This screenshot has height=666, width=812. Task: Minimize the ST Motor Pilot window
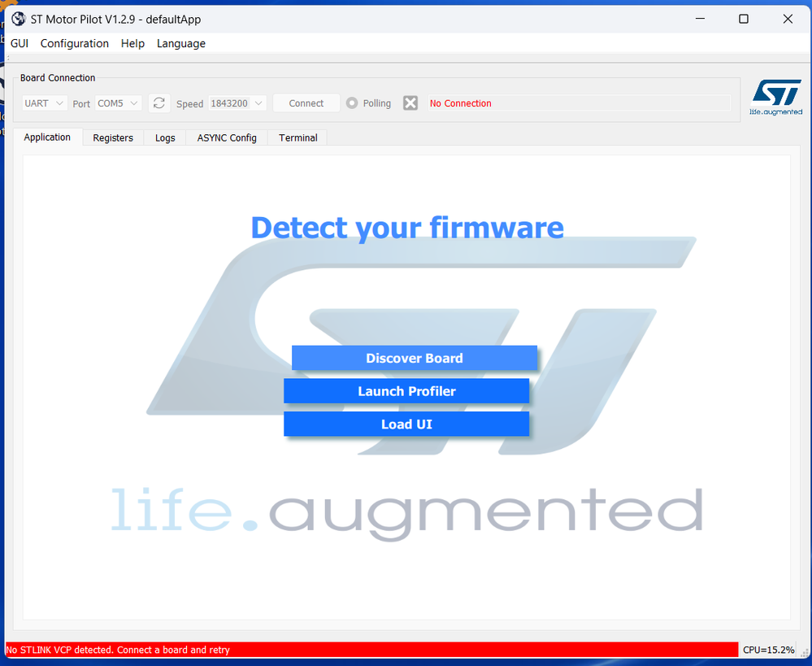pyautogui.click(x=700, y=20)
